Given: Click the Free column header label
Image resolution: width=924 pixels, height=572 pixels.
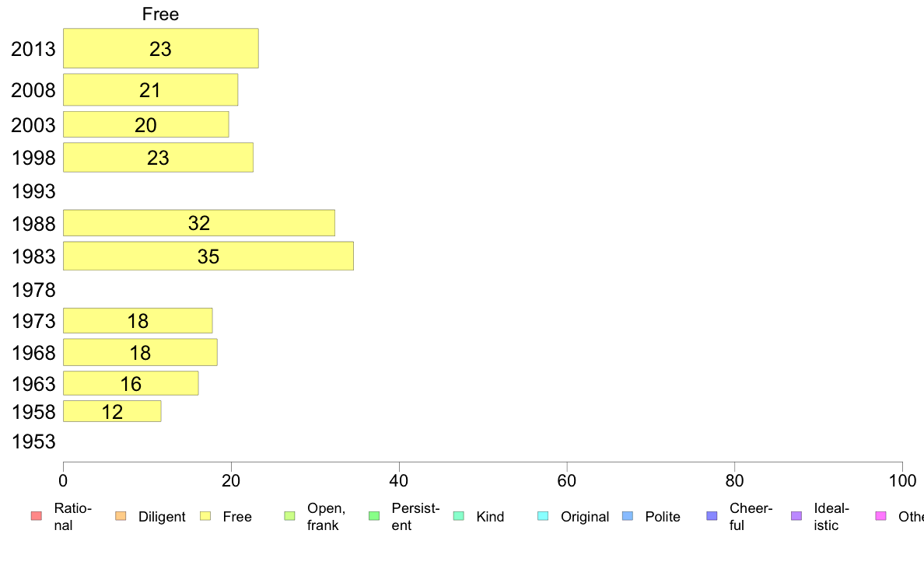Looking at the screenshot, I should 160,14.
